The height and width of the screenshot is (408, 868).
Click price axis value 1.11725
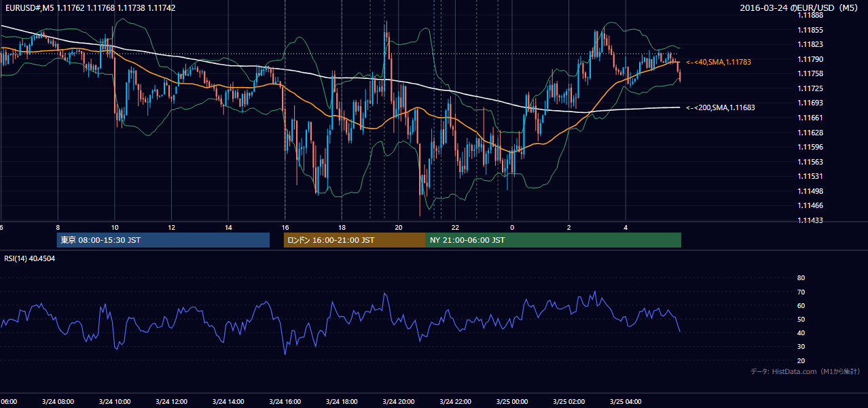click(810, 88)
